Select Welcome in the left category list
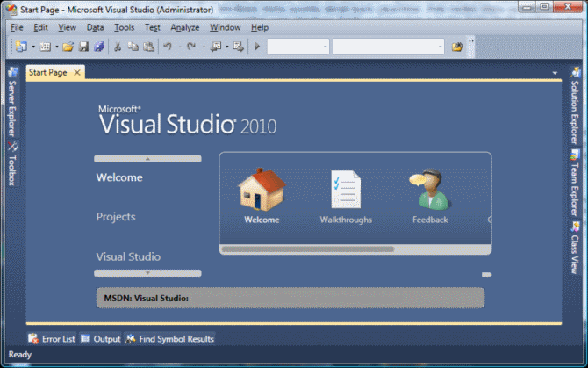 pos(119,177)
